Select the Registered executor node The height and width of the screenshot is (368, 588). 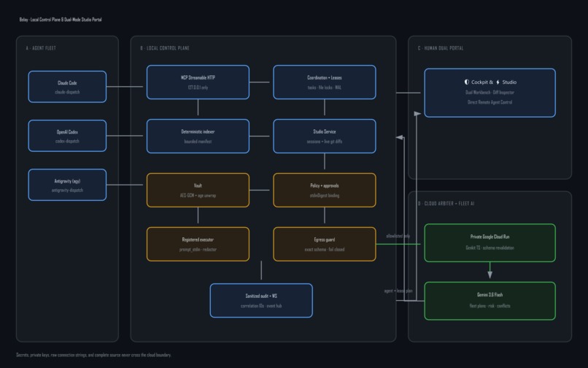(x=198, y=244)
